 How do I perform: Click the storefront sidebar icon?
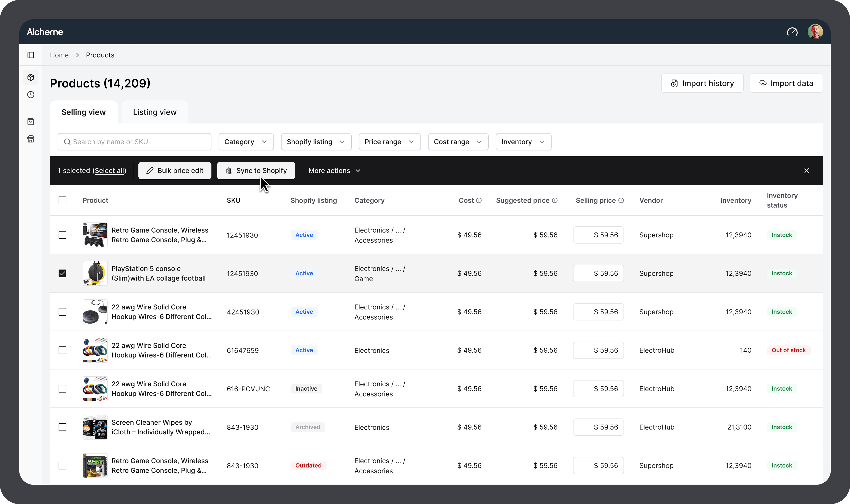(x=31, y=139)
